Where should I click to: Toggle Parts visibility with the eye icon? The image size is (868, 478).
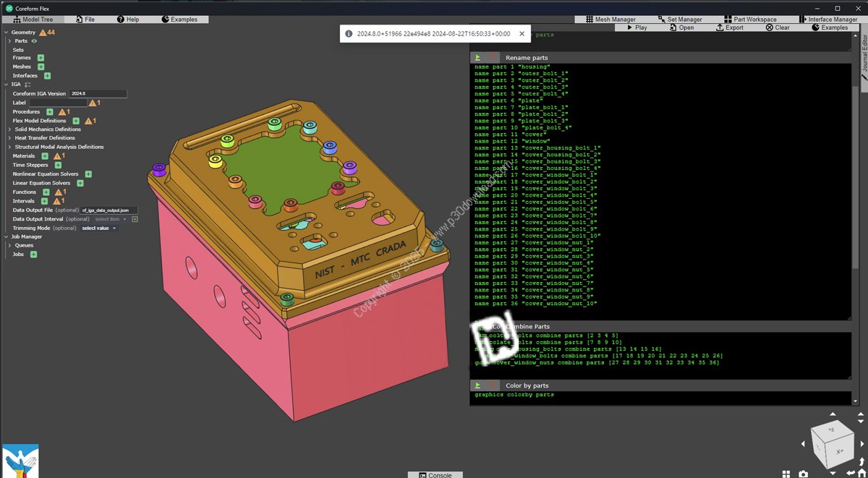point(34,41)
